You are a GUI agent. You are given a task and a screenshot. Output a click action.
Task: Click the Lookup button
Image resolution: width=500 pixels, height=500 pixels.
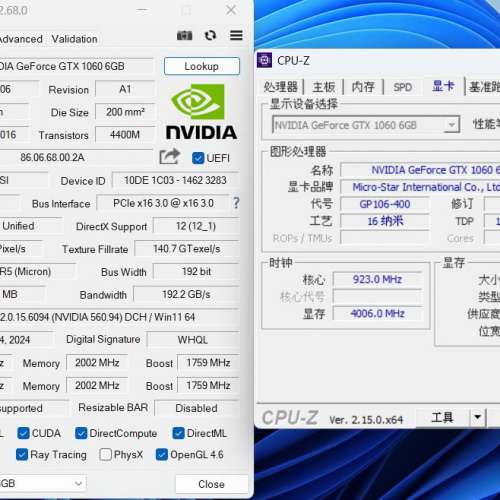click(202, 66)
